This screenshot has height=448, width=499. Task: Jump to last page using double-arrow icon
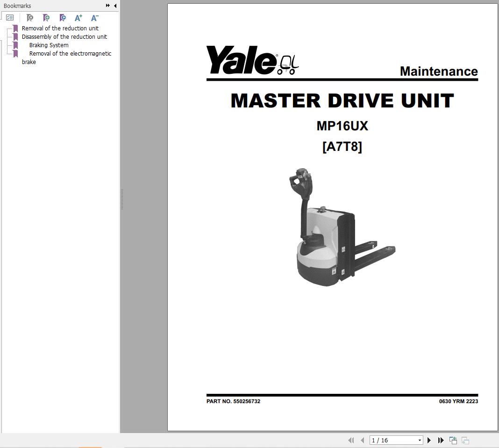point(441,440)
